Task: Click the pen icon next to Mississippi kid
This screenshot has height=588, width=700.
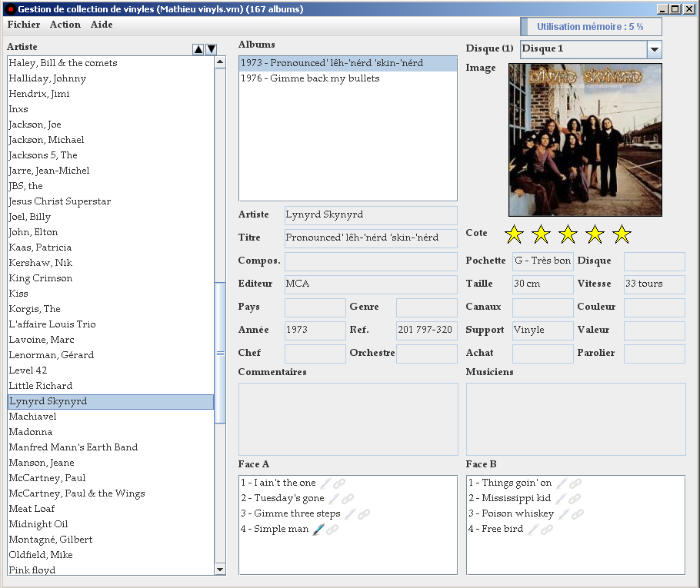Action: pyautogui.click(x=561, y=499)
